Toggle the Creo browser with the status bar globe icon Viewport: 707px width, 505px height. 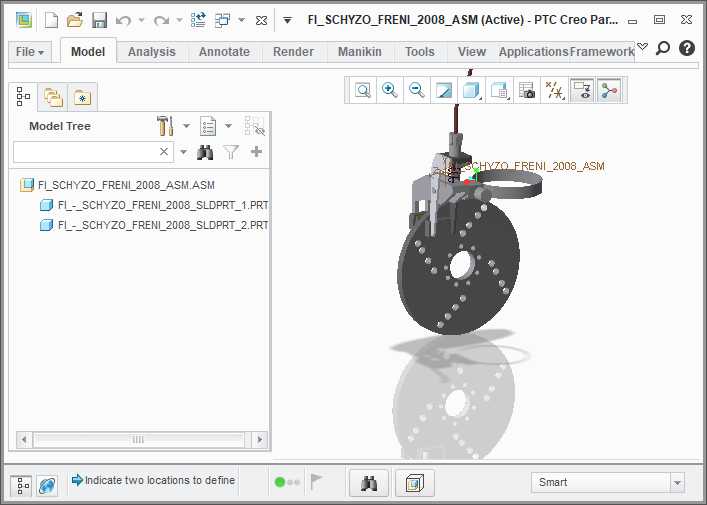(x=47, y=486)
